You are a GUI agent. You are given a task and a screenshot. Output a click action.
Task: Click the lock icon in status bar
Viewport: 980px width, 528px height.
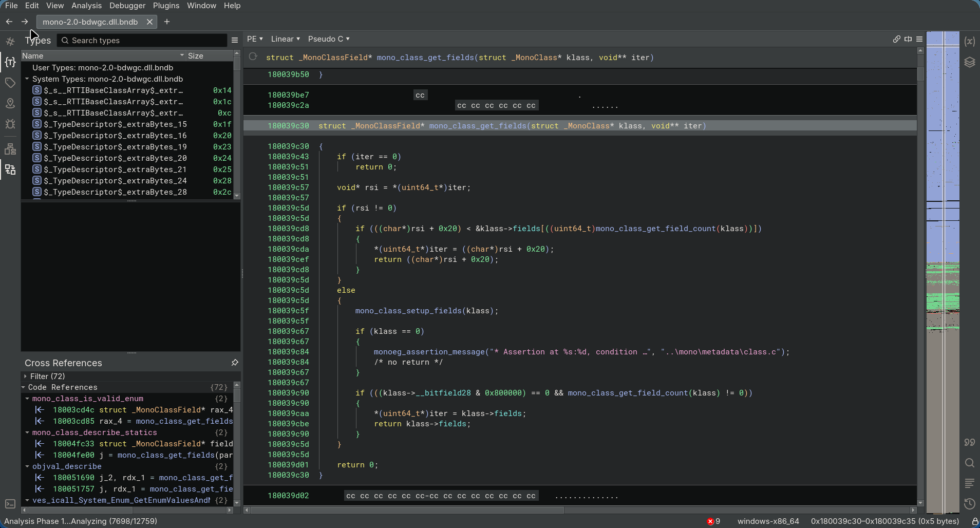point(975,521)
